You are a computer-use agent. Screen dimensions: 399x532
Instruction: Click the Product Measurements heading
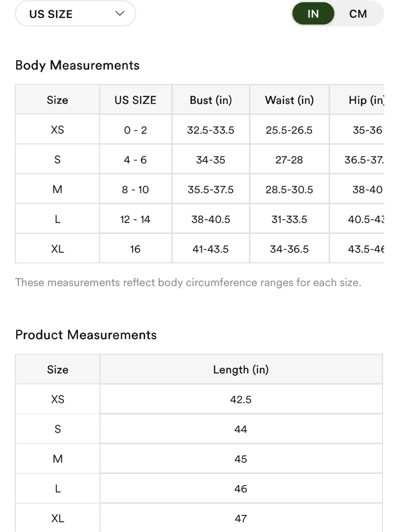click(86, 334)
